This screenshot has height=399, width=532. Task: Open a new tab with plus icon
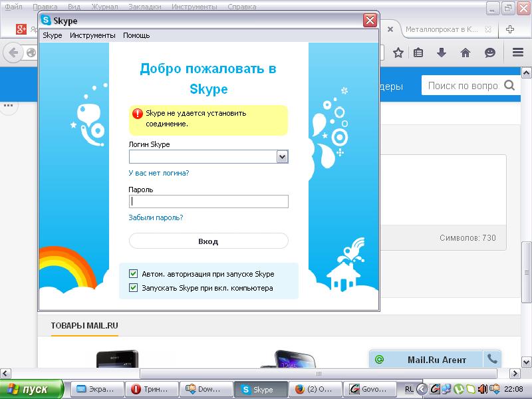pyautogui.click(x=509, y=29)
